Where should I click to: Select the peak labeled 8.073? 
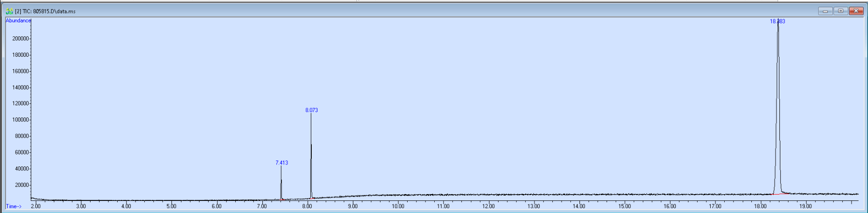pos(311,110)
